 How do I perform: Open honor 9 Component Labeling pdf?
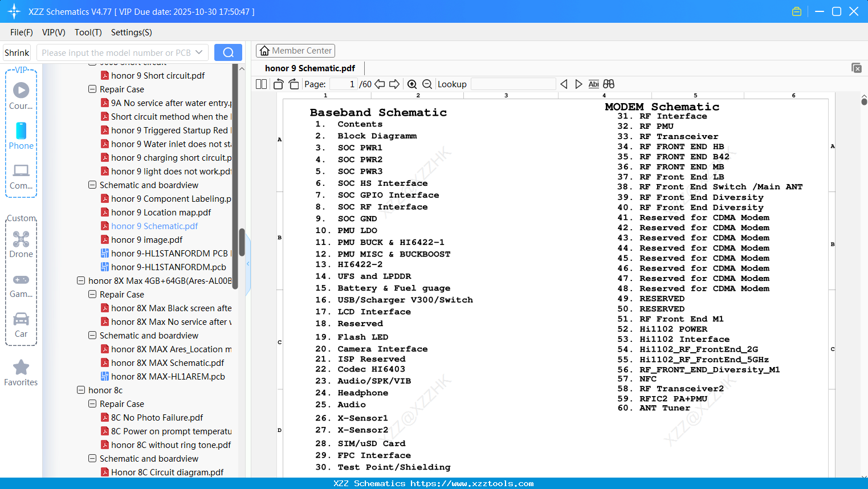coord(166,198)
